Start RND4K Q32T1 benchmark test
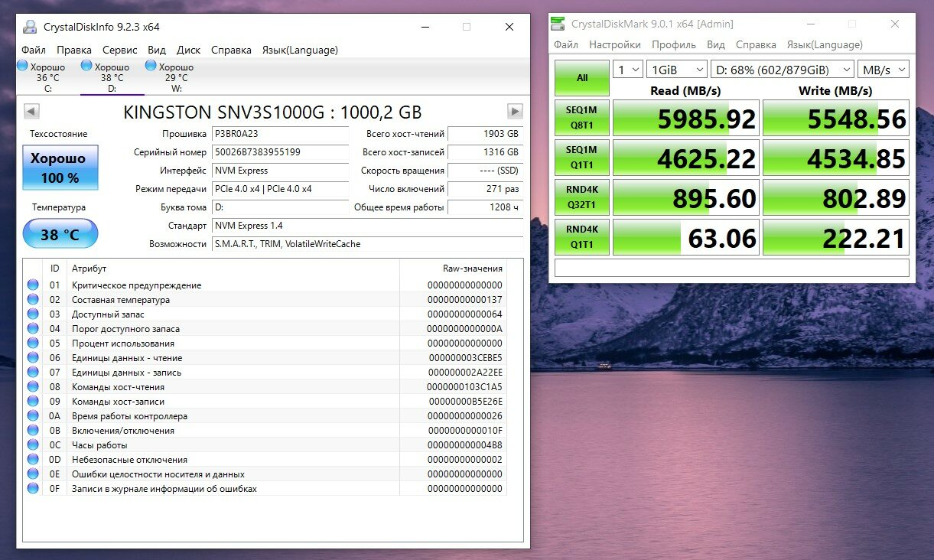 (x=582, y=197)
